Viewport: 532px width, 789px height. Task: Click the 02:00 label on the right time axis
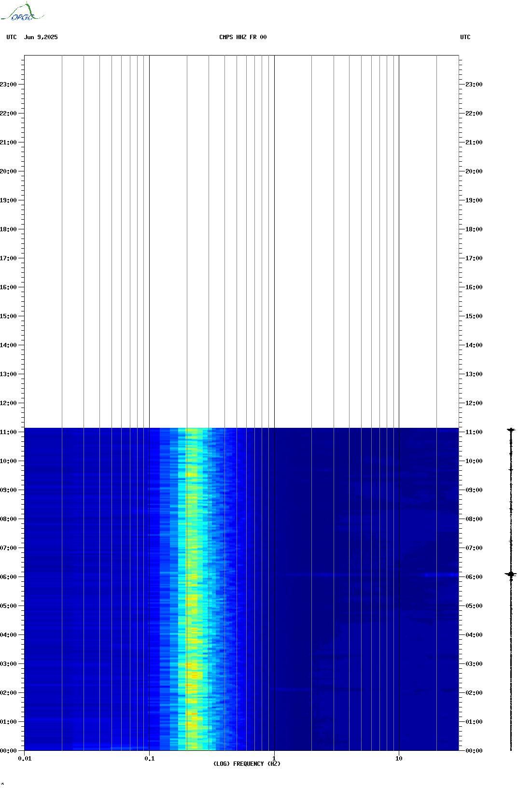(x=474, y=693)
